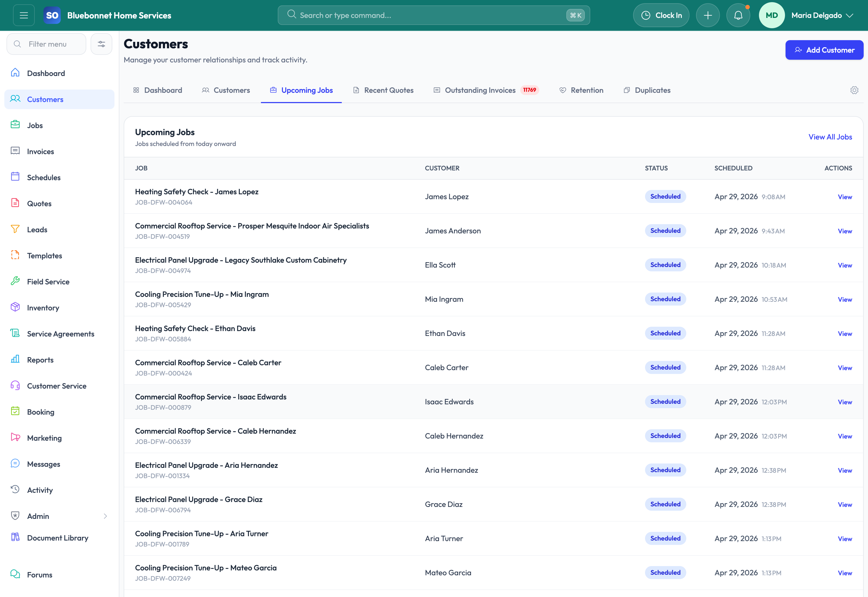This screenshot has height=597, width=868.
Task: Click the SCHEDULED column header
Action: click(x=733, y=168)
